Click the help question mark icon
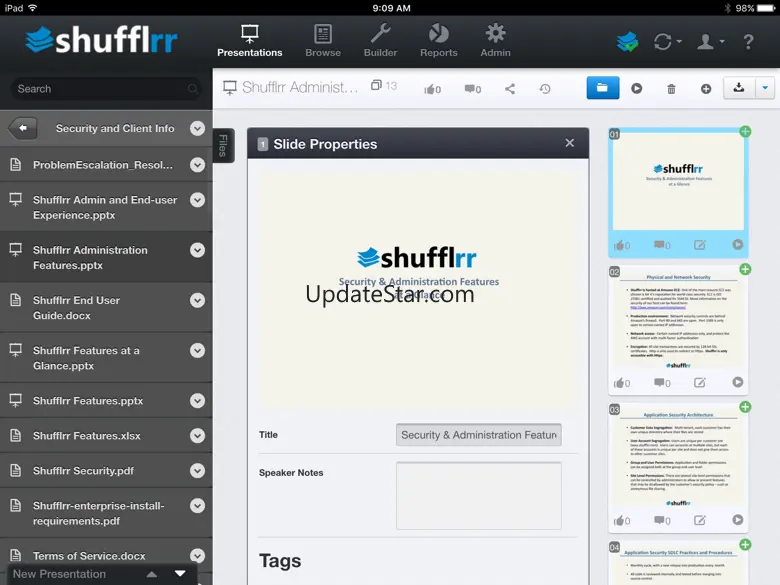The height and width of the screenshot is (585, 780). (x=748, y=42)
